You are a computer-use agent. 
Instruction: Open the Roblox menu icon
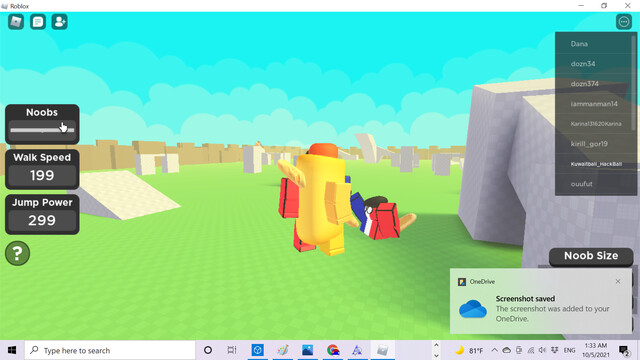point(16,22)
